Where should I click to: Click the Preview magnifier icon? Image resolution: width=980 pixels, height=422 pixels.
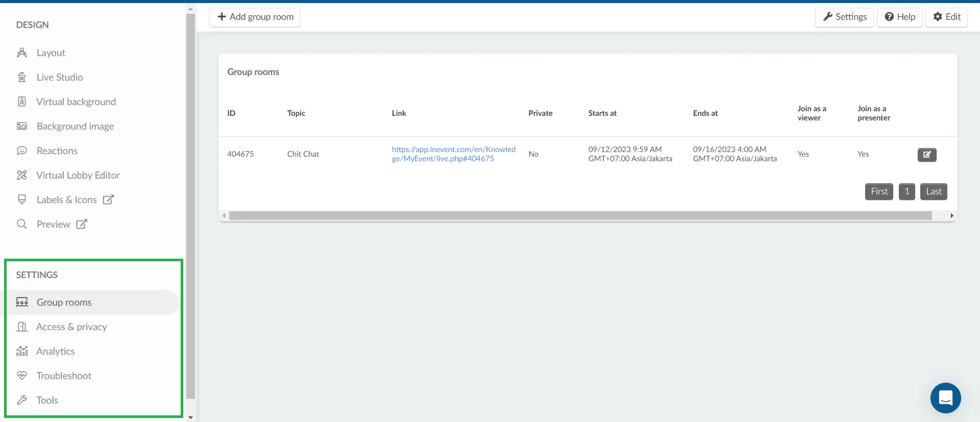[x=22, y=224]
